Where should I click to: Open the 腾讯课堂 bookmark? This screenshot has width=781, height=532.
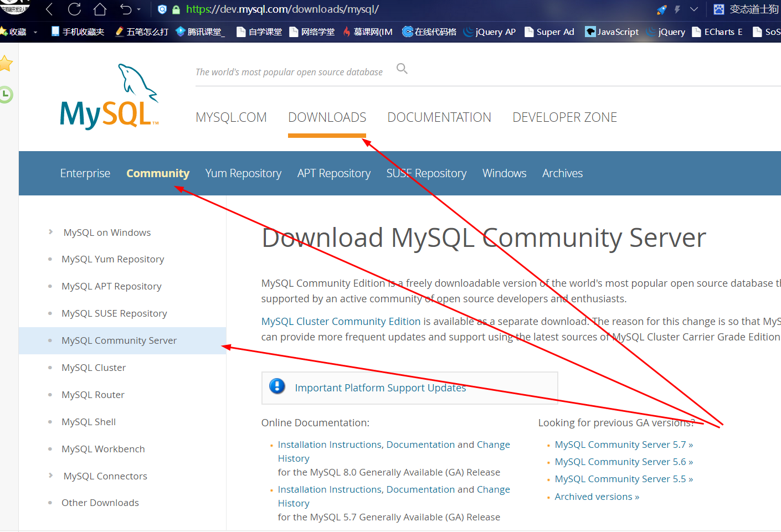point(200,32)
